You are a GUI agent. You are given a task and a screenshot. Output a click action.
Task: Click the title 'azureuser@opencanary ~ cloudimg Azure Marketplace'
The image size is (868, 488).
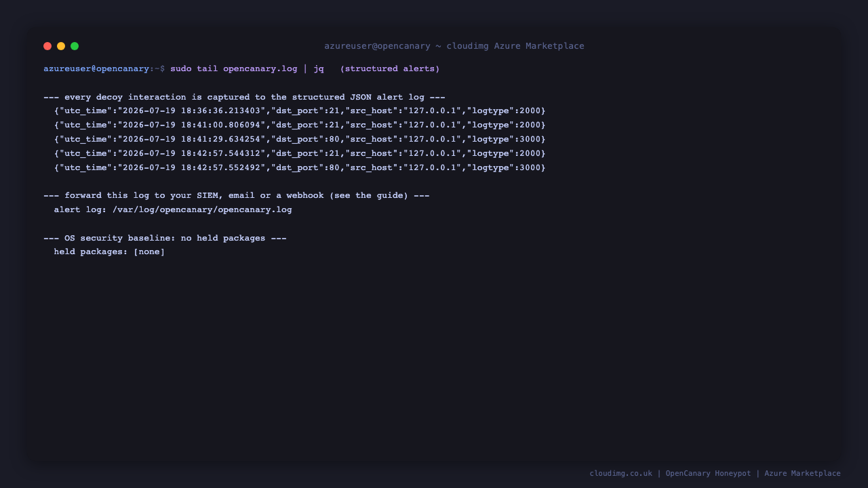click(x=454, y=46)
